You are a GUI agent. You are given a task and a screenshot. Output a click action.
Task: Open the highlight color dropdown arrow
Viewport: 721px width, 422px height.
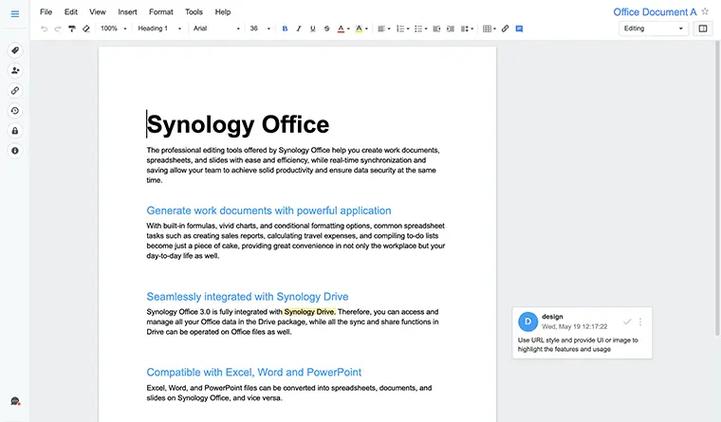(366, 29)
